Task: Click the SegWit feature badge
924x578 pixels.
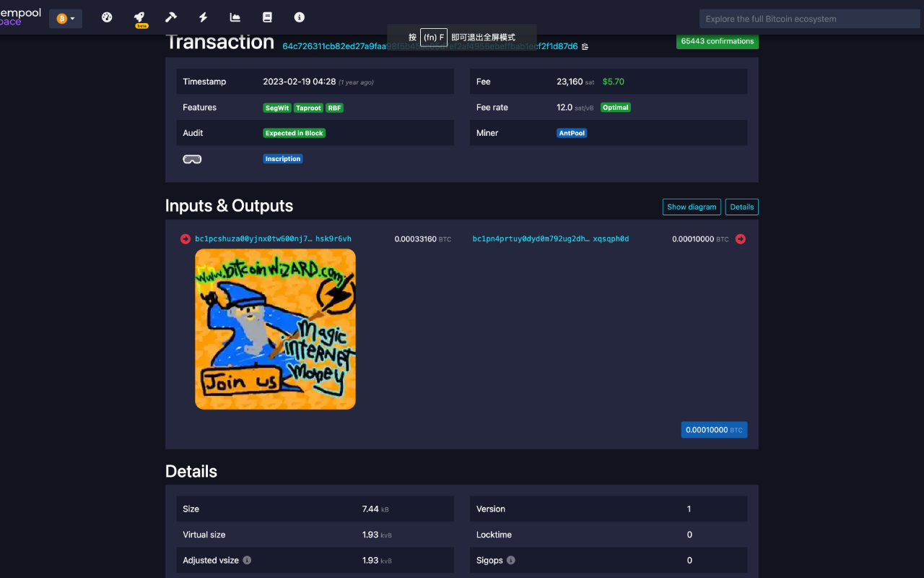Action: (x=277, y=108)
